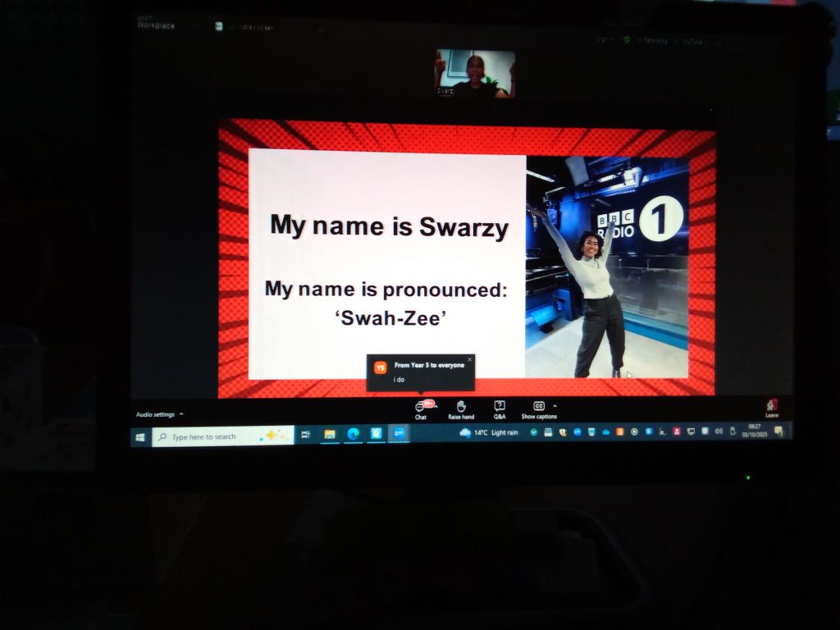Image resolution: width=840 pixels, height=630 pixels.
Task: Open Task View in the taskbar
Action: (x=306, y=435)
